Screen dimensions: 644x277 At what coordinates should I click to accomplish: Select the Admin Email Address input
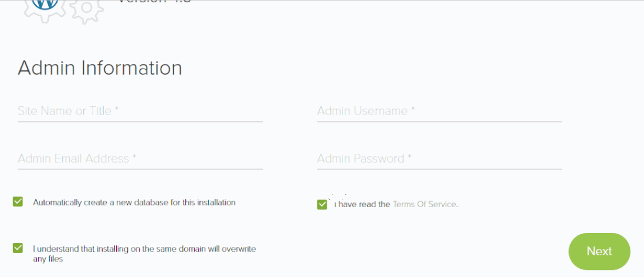(x=140, y=158)
